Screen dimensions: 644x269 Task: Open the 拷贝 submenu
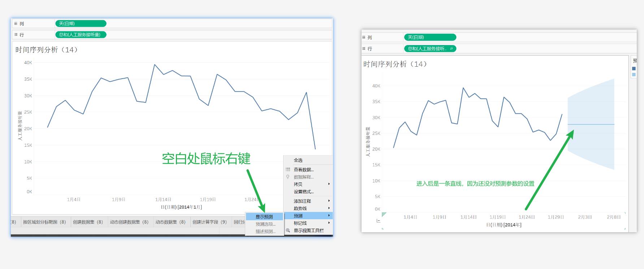coord(308,184)
